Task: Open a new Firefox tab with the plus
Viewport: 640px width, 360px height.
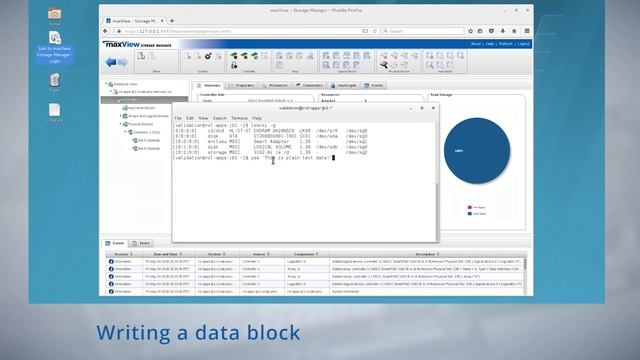Action: (172, 21)
